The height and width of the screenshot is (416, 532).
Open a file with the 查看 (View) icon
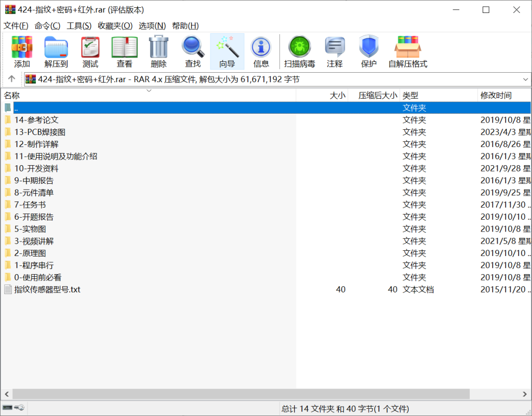[124, 50]
